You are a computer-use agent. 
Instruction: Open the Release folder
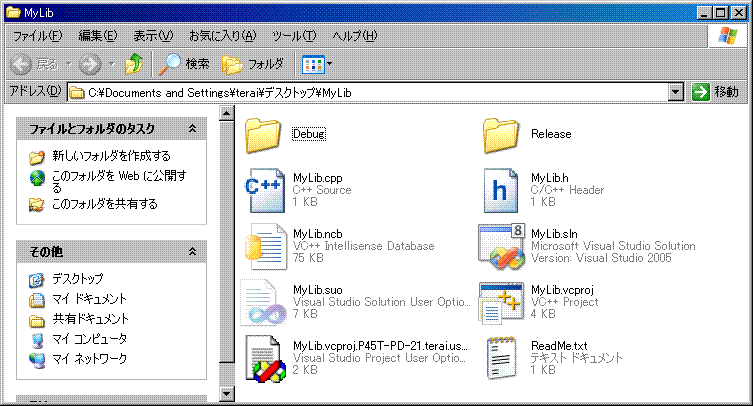(503, 133)
